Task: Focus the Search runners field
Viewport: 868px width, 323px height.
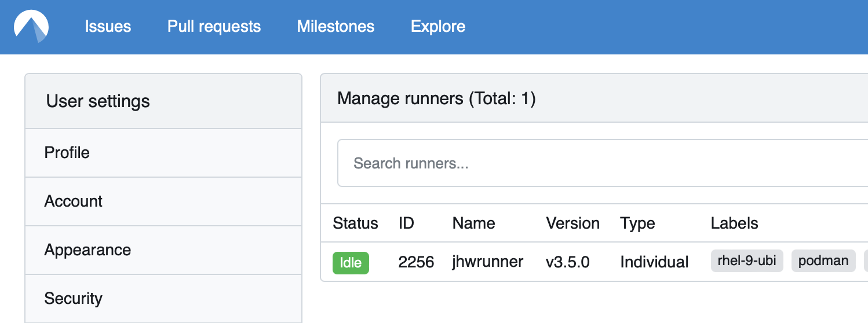Action: (603, 163)
